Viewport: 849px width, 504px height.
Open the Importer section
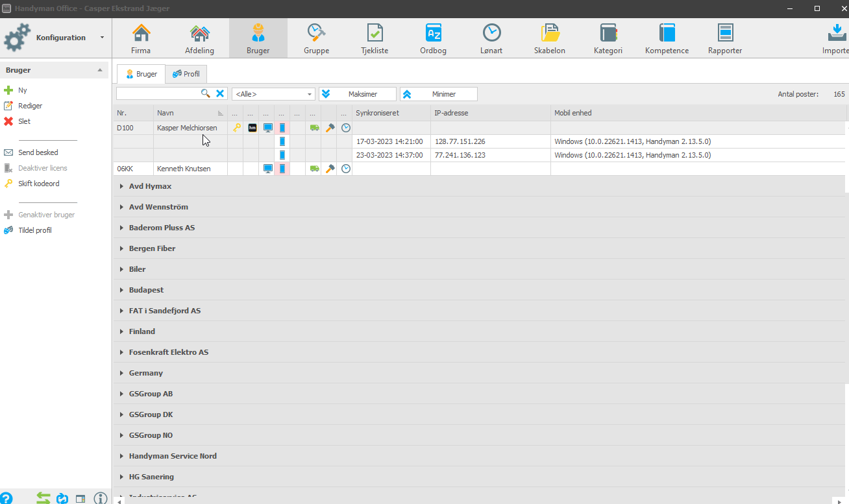[835, 38]
